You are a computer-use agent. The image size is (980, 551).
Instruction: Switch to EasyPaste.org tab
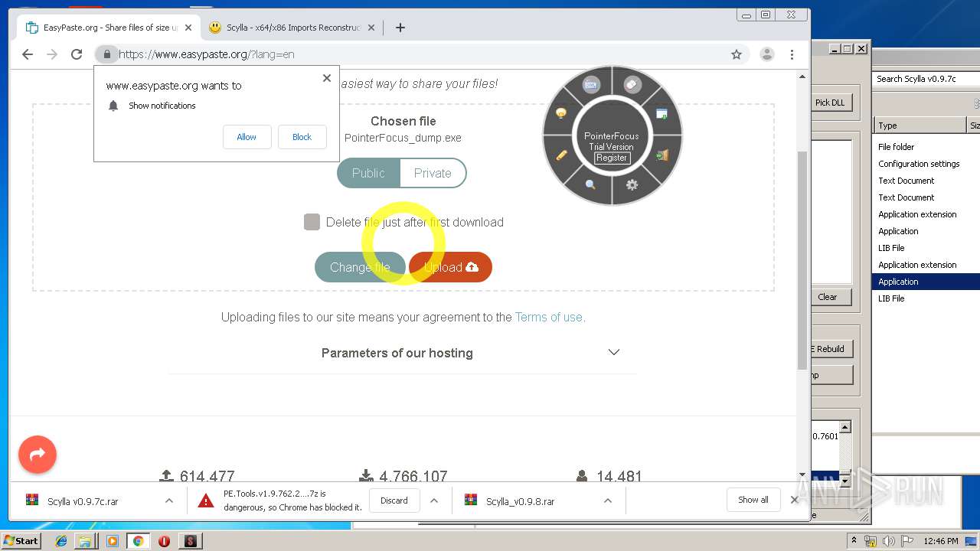tap(109, 28)
